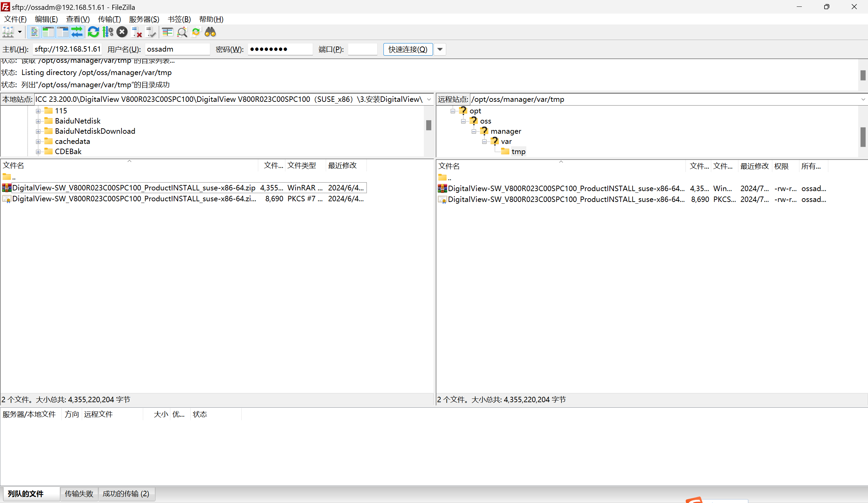The width and height of the screenshot is (868, 503).
Task: Switch to the 传输失败 tab
Action: point(79,494)
